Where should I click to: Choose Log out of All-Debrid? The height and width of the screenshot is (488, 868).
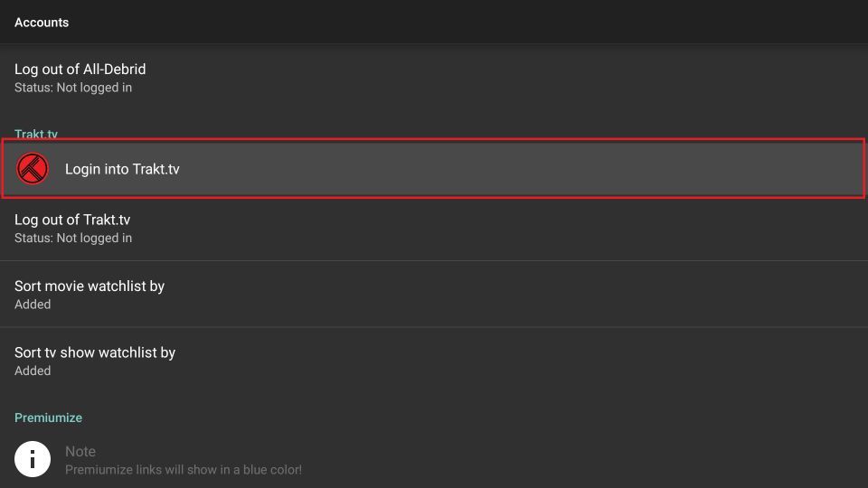pos(433,78)
